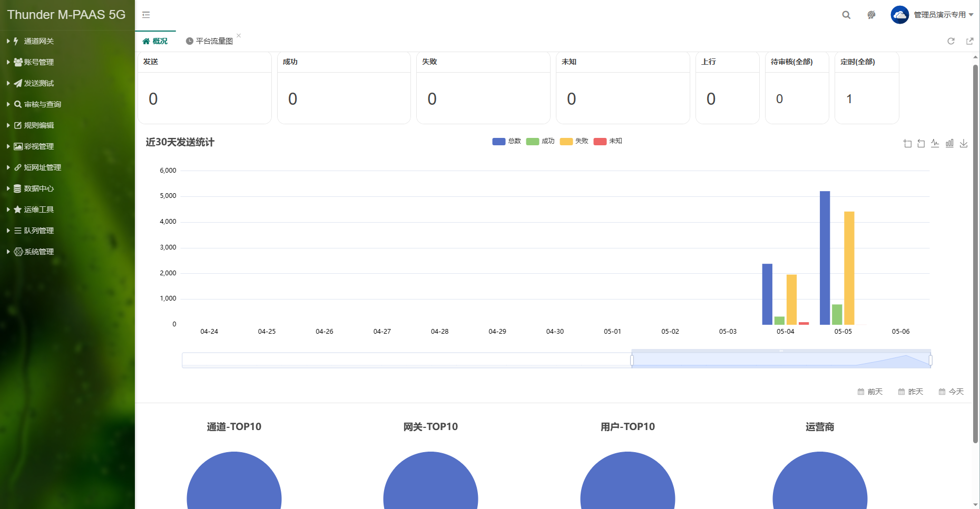Click the database icon for 数据中心
The image size is (980, 509).
[x=17, y=188]
